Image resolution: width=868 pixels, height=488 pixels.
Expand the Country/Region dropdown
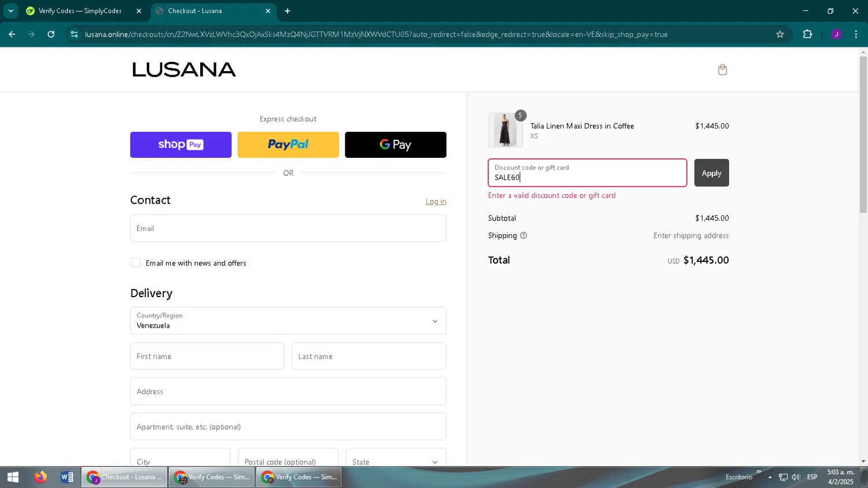(288, 321)
